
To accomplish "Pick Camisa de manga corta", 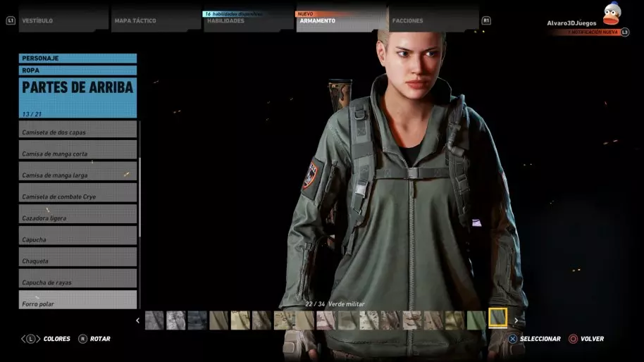I will 78,150.
